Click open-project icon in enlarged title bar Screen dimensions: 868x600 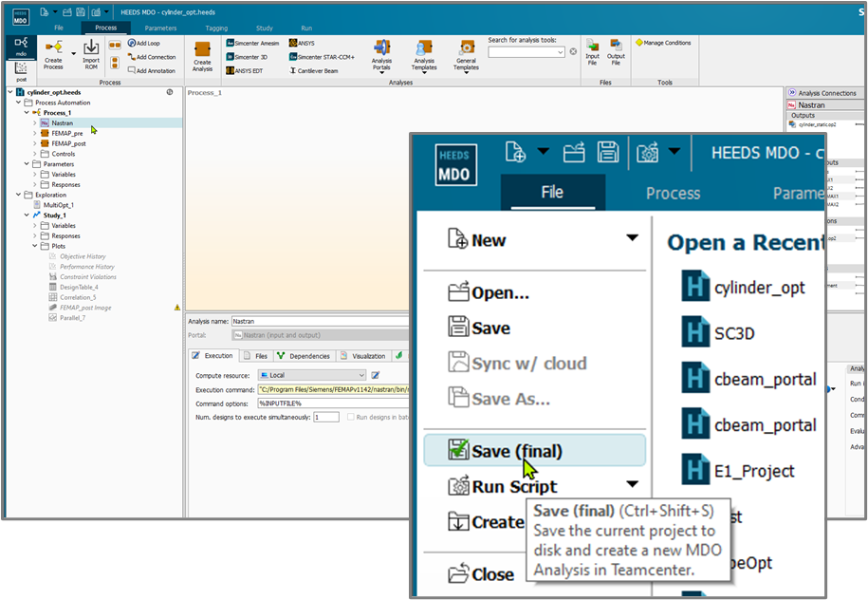[x=574, y=152]
